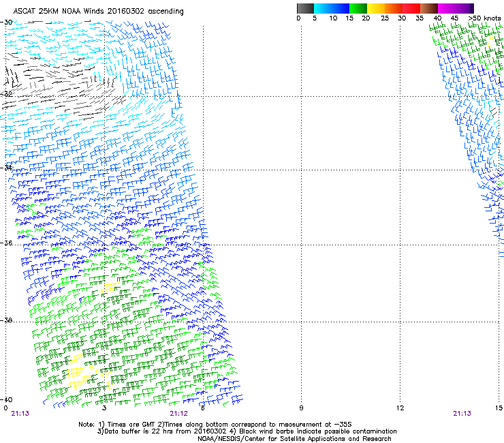Click the -34 latitude axis label
Image resolution: width=504 pixels, height=443 pixels.
6,168
